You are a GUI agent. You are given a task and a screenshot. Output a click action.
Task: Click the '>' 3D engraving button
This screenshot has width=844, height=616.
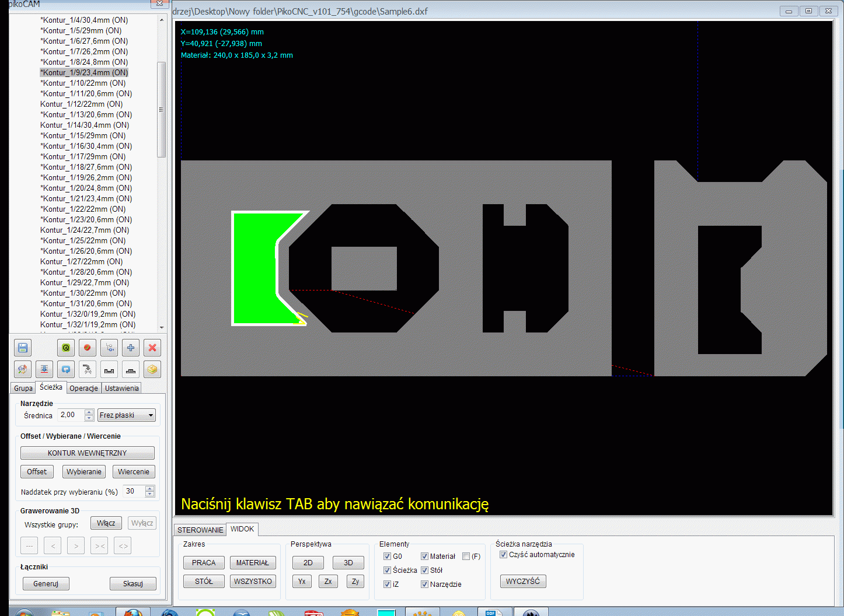[76, 546]
